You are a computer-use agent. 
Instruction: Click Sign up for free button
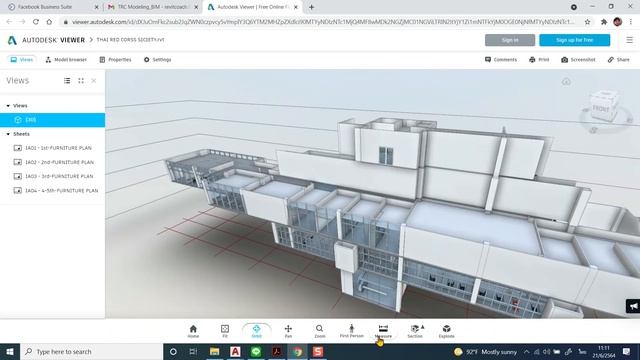pos(574,40)
